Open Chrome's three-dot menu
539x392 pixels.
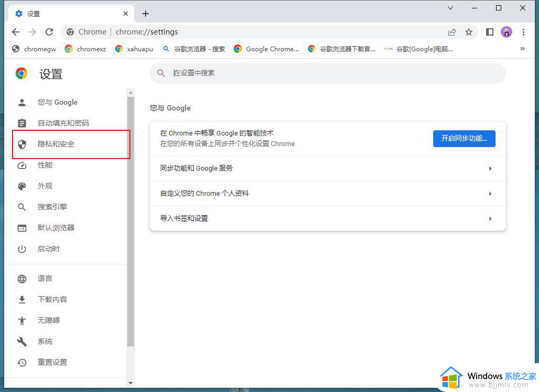click(523, 32)
